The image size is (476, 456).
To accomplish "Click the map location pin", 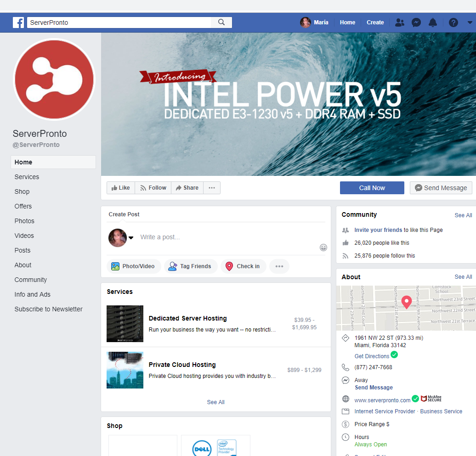I will pos(407,302).
